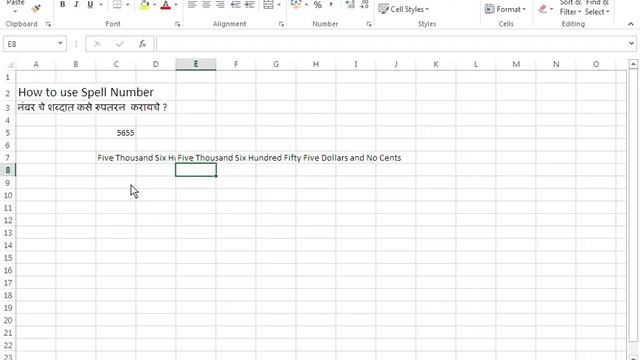This screenshot has height=360, width=640.
Task: Select column E header
Action: coord(196,64)
